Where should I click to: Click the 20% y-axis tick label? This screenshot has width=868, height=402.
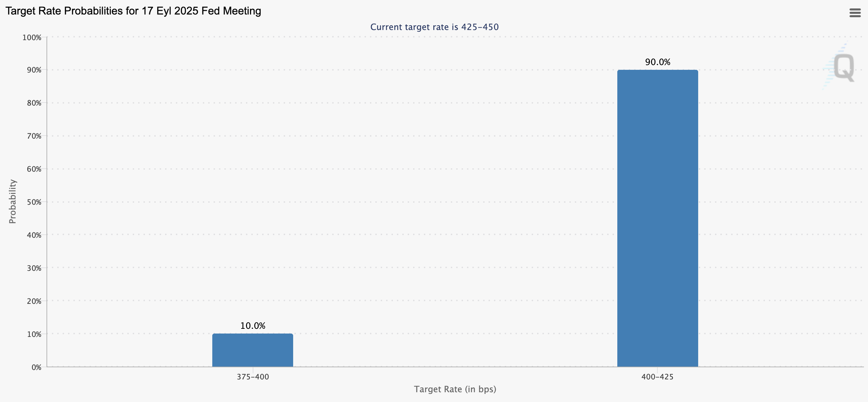point(34,301)
